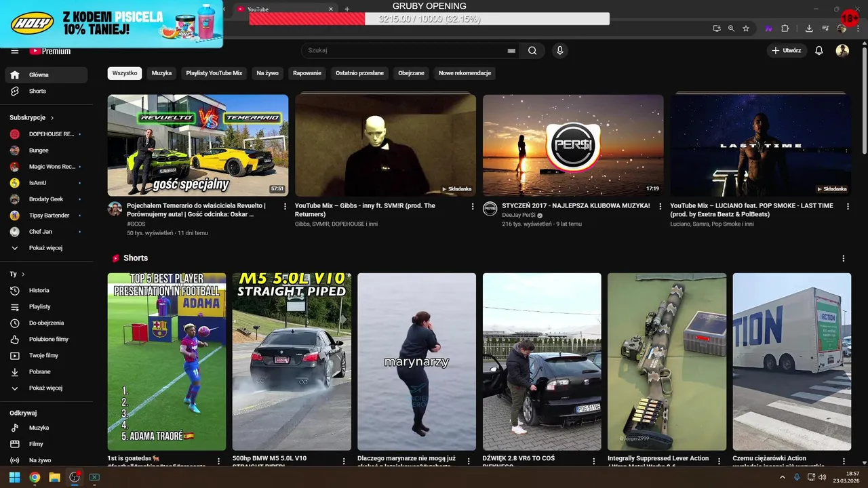Screen dimensions: 868x488
Task: Open the media controls icon in Chrome toolbar
Action: [825, 28]
